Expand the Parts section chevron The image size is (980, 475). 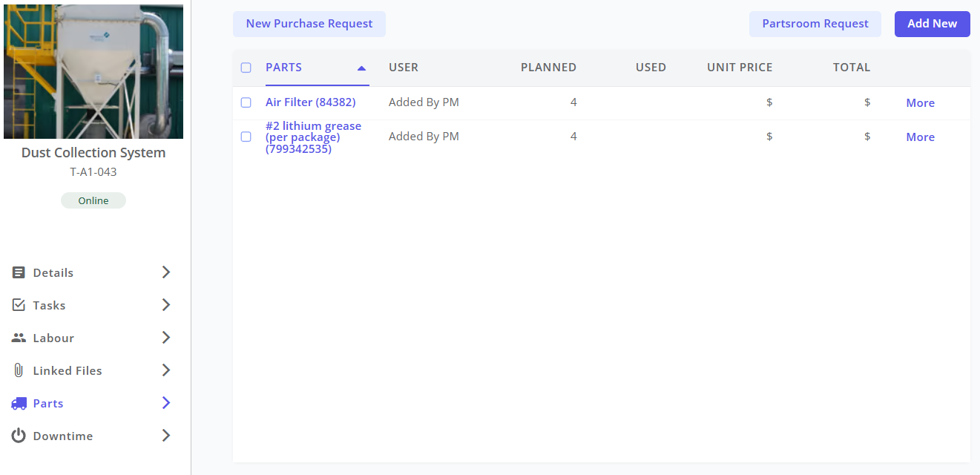coord(166,403)
